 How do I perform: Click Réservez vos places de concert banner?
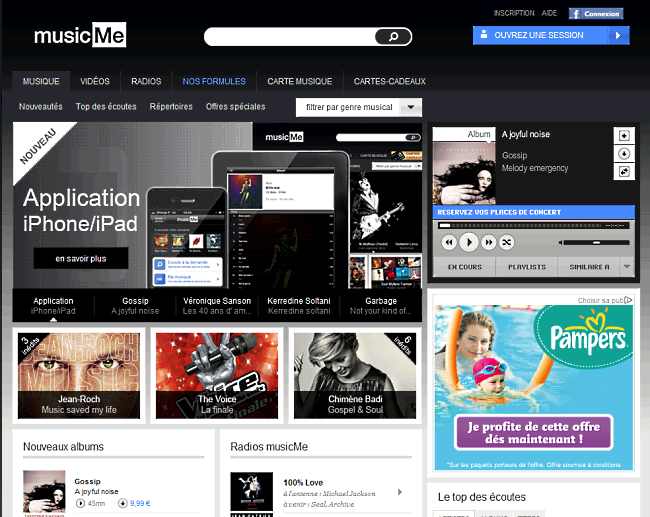(x=534, y=212)
